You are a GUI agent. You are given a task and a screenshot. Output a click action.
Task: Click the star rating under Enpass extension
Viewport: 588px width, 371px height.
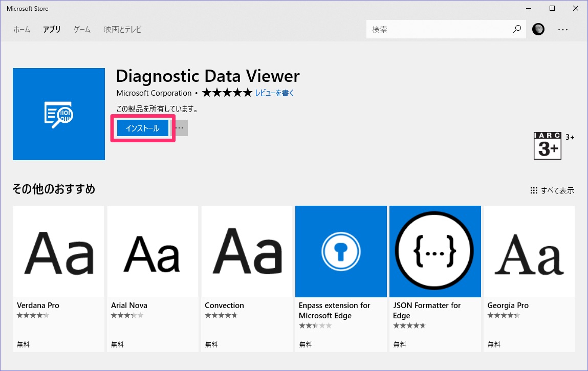[315, 325]
